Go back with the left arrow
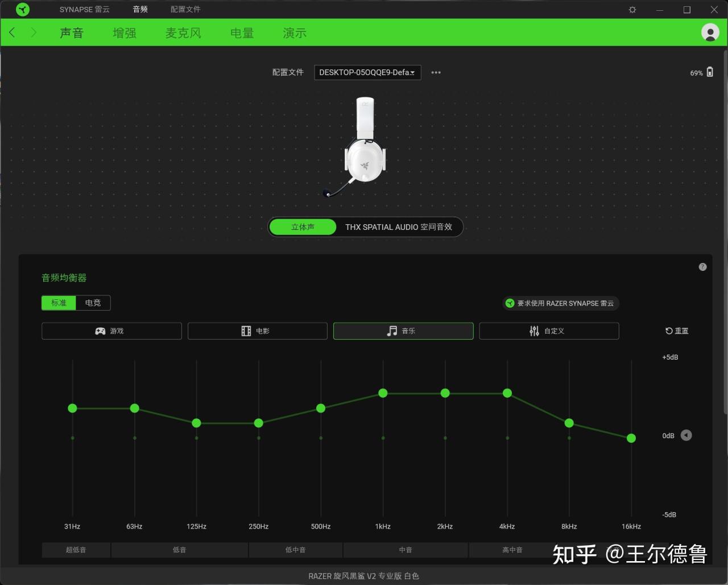The image size is (728, 585). pyautogui.click(x=13, y=32)
